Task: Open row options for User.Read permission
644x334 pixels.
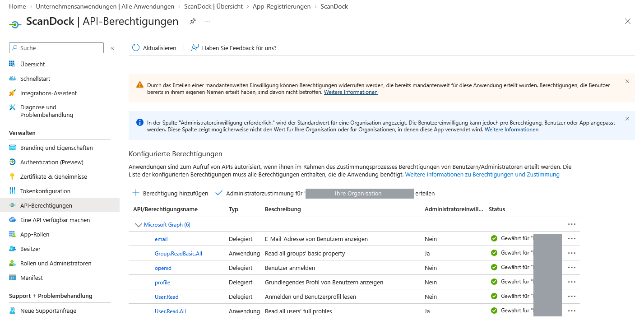Action: (x=572, y=297)
